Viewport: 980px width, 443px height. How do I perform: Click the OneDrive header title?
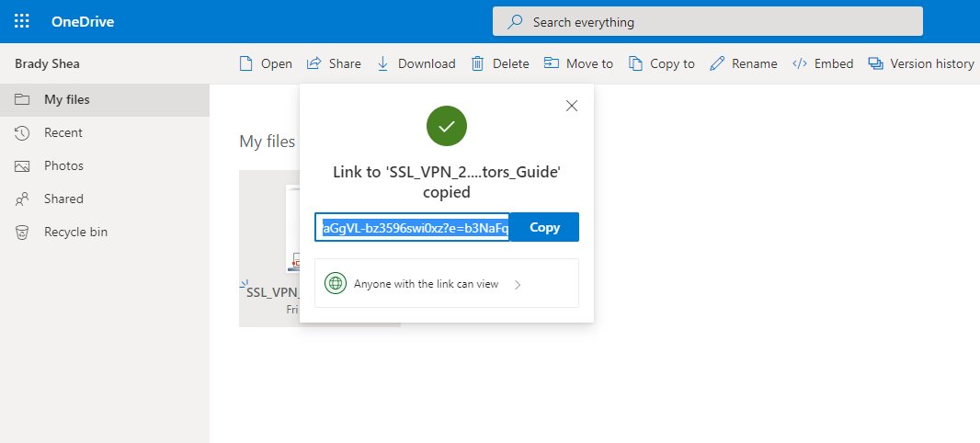pos(83,21)
